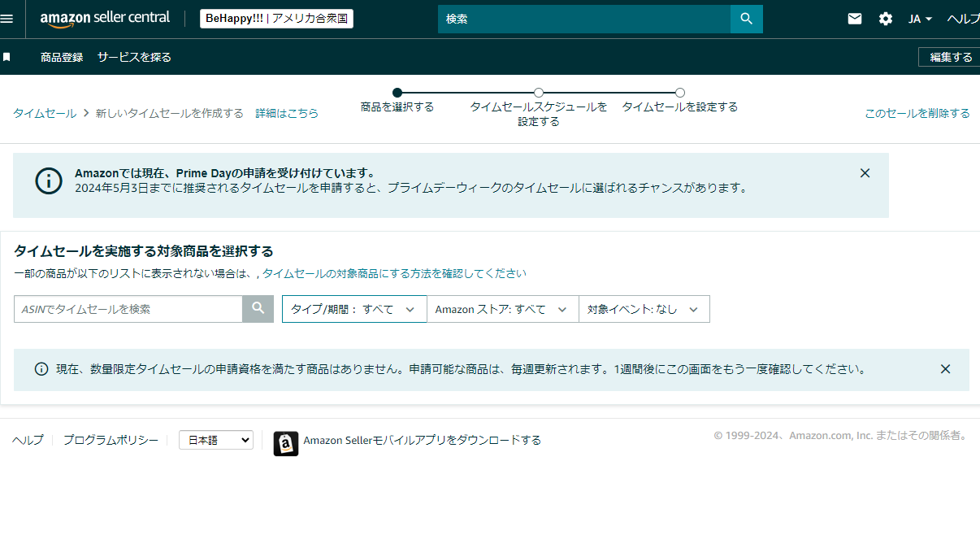The height and width of the screenshot is (535, 980).
Task: Open the hamburger navigation menu
Action: tap(7, 19)
